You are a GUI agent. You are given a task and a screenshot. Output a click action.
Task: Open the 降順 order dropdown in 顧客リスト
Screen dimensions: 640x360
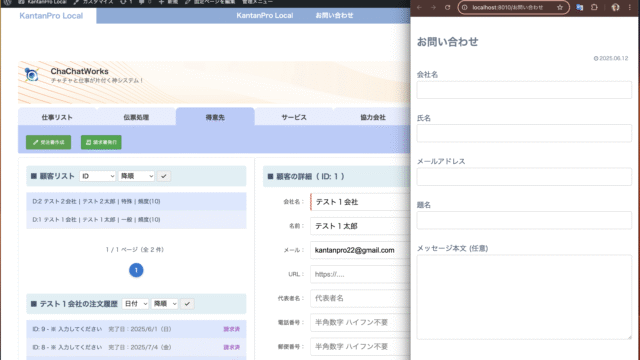point(136,176)
